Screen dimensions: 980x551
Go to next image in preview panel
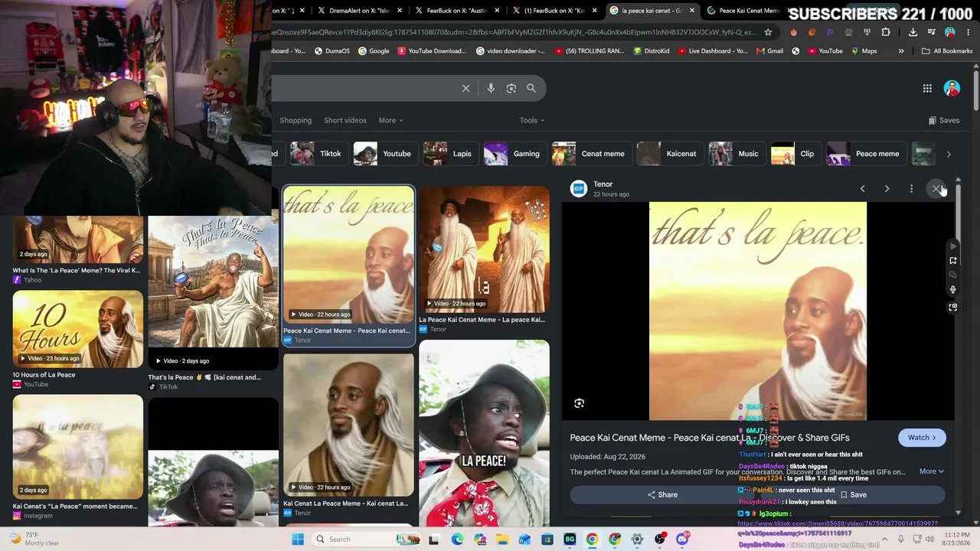(887, 188)
